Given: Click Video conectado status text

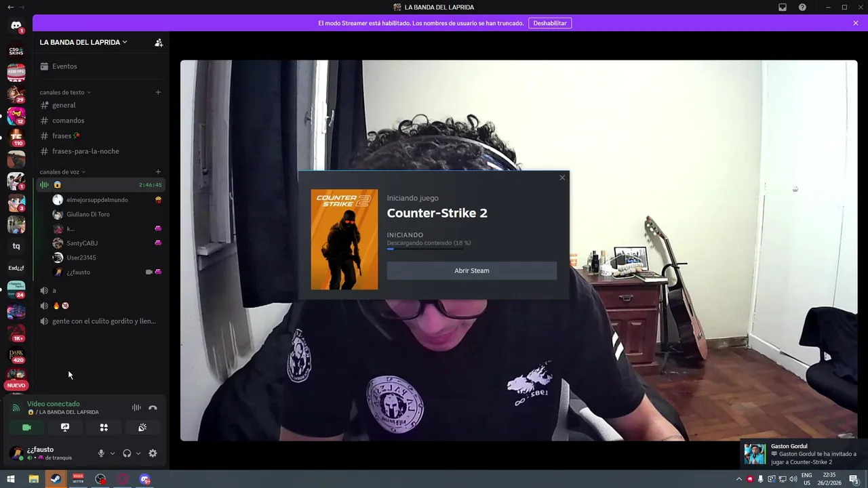Looking at the screenshot, I should click(x=53, y=404).
